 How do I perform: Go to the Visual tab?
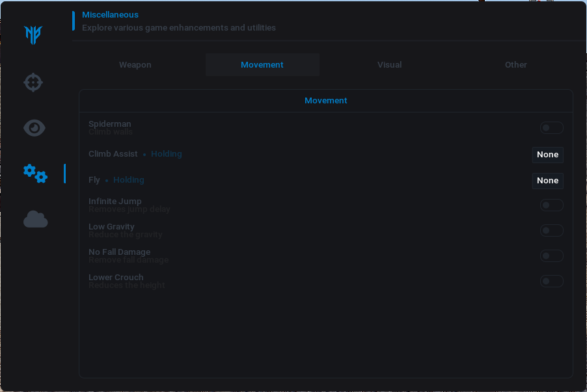point(389,65)
